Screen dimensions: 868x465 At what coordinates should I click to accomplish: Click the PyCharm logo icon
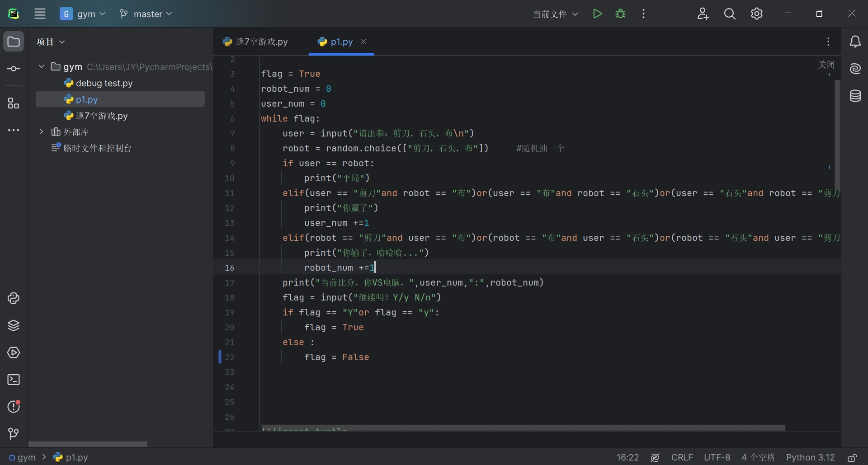click(14, 14)
